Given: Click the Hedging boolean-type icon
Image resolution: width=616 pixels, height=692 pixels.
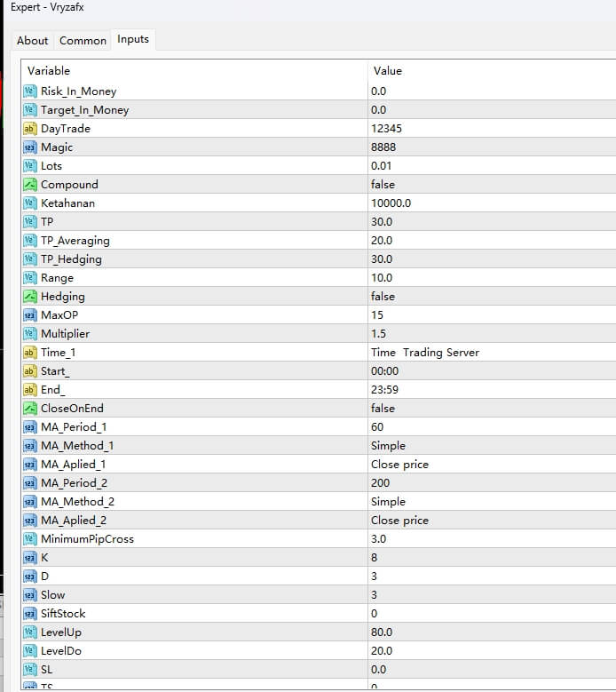Looking at the screenshot, I should point(29,297).
